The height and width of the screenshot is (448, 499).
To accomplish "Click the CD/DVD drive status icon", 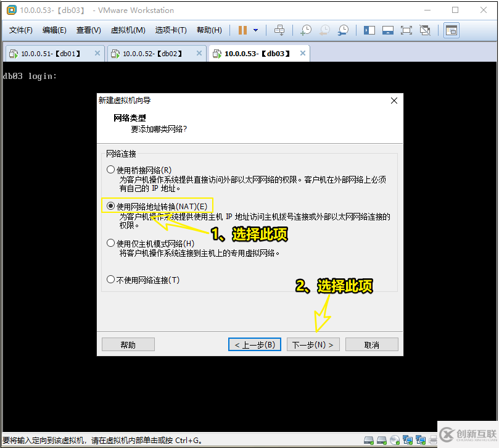I will [395, 440].
